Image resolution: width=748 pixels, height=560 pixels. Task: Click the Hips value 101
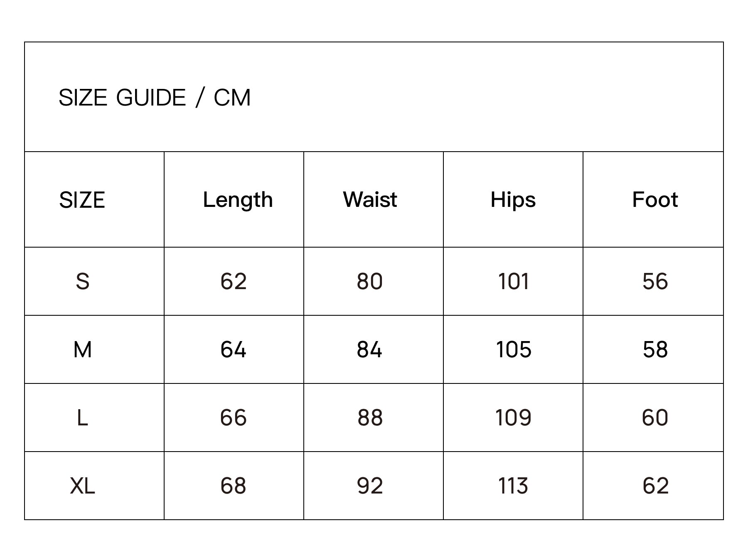pyautogui.click(x=513, y=281)
